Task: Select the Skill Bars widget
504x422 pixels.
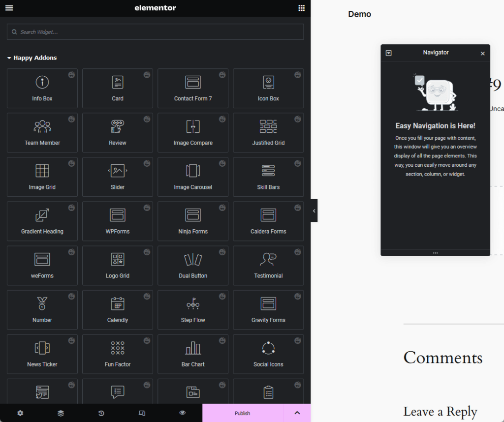Action: pyautogui.click(x=268, y=177)
